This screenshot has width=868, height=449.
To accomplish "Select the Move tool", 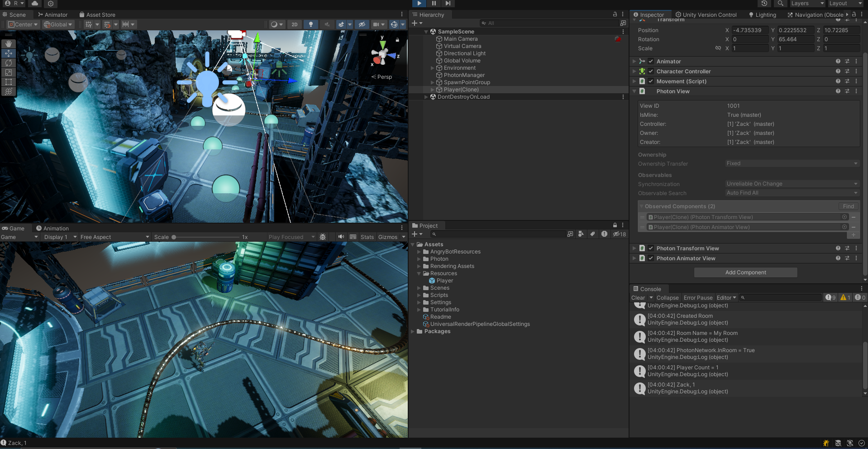I will [9, 53].
